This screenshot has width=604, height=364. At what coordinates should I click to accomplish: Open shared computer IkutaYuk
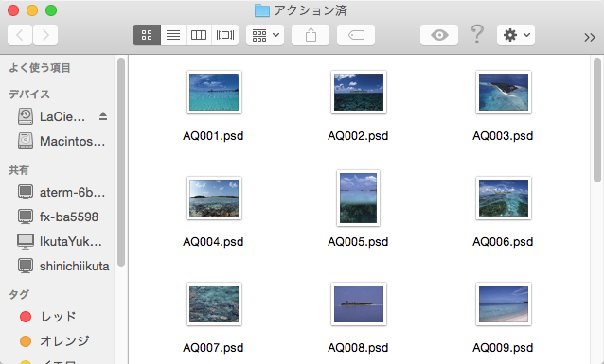pyautogui.click(x=60, y=241)
